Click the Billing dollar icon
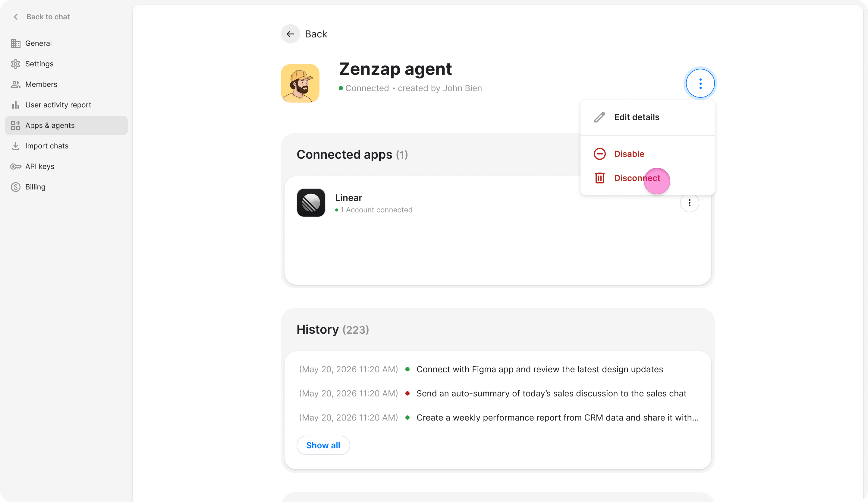 [x=15, y=187]
